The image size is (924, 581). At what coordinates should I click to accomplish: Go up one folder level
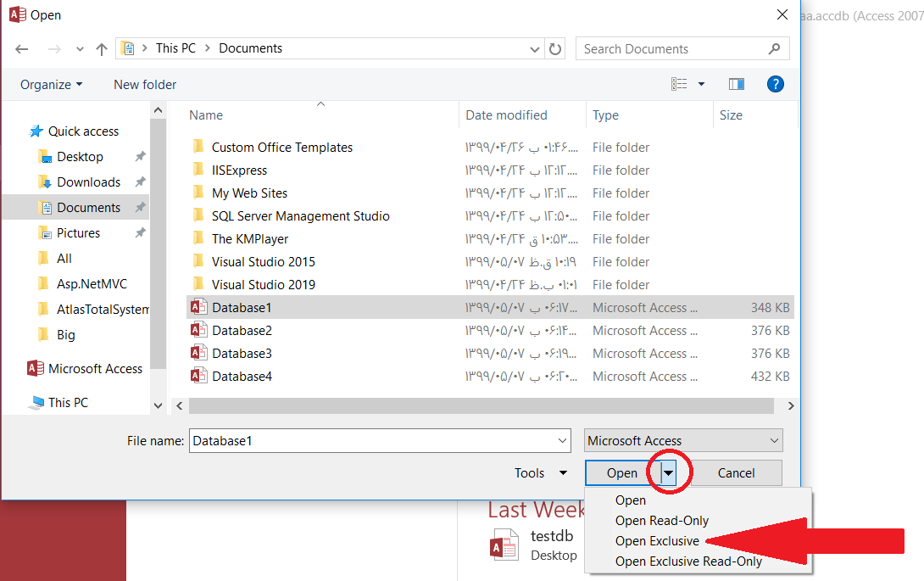102,49
